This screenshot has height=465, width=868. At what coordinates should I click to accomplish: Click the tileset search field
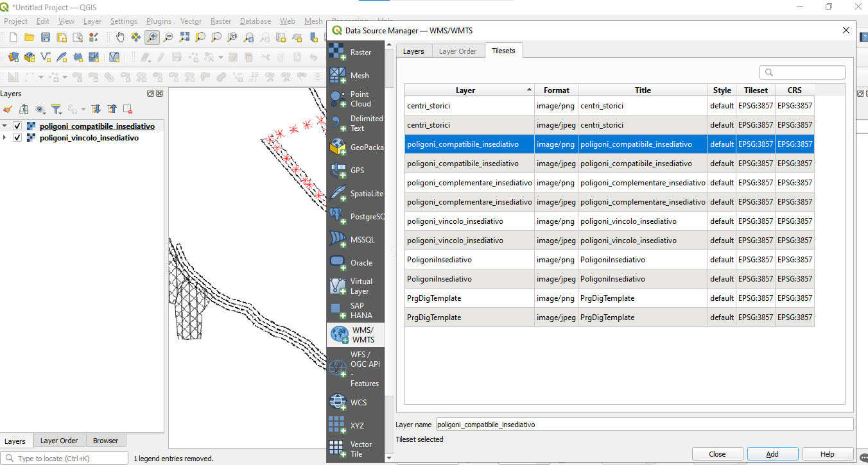803,72
